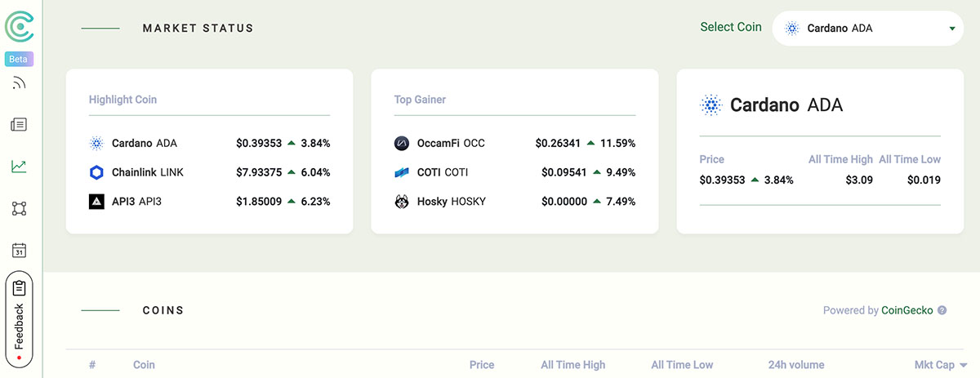Click the $0.019 all time low value

click(924, 180)
